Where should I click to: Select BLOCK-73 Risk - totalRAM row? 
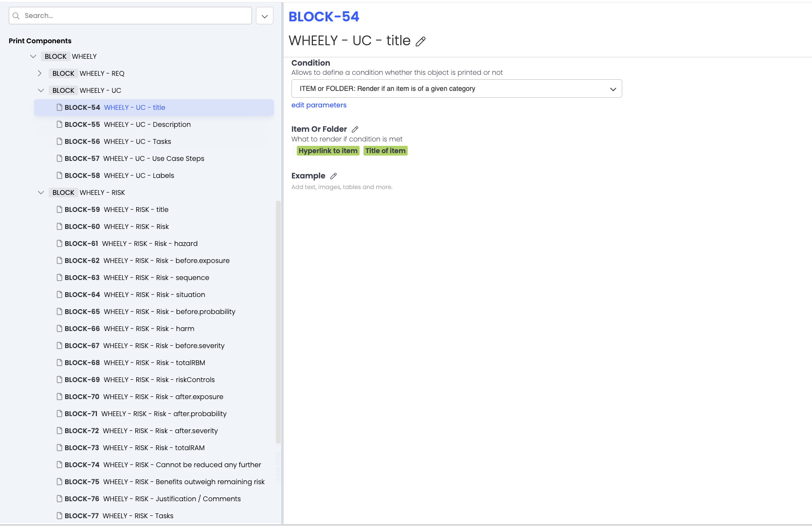[x=154, y=448]
